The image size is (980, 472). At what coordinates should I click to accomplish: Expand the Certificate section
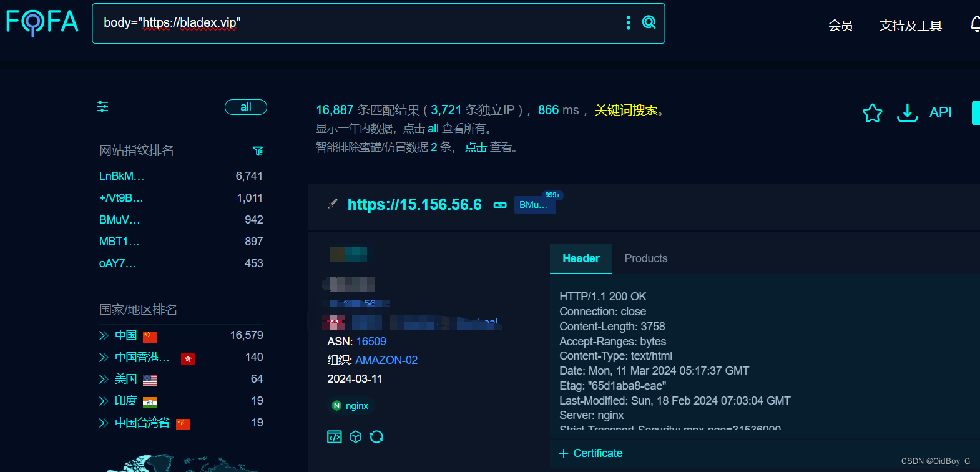(590, 453)
